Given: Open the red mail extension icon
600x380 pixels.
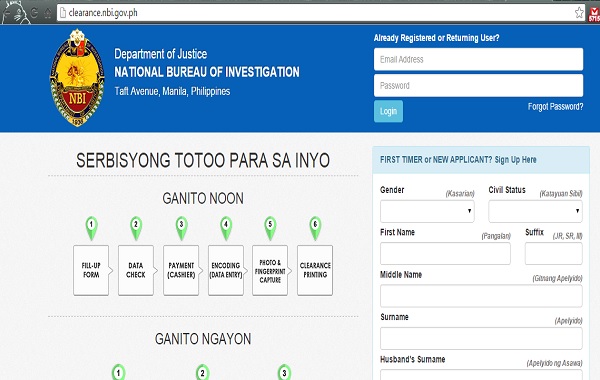Looking at the screenshot, I should tap(593, 13).
